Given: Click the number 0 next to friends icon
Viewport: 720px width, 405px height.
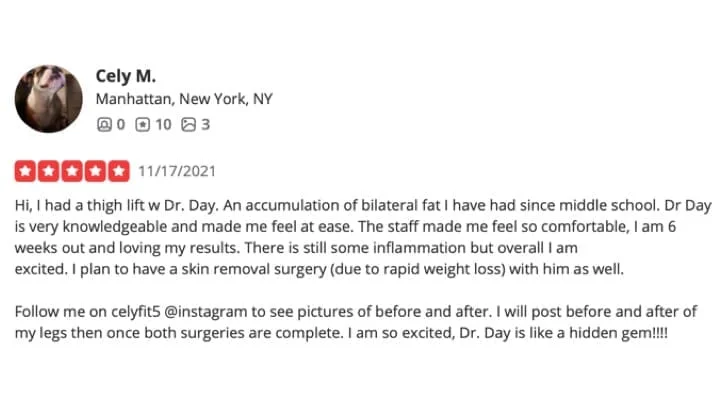Looking at the screenshot, I should click(x=120, y=125).
